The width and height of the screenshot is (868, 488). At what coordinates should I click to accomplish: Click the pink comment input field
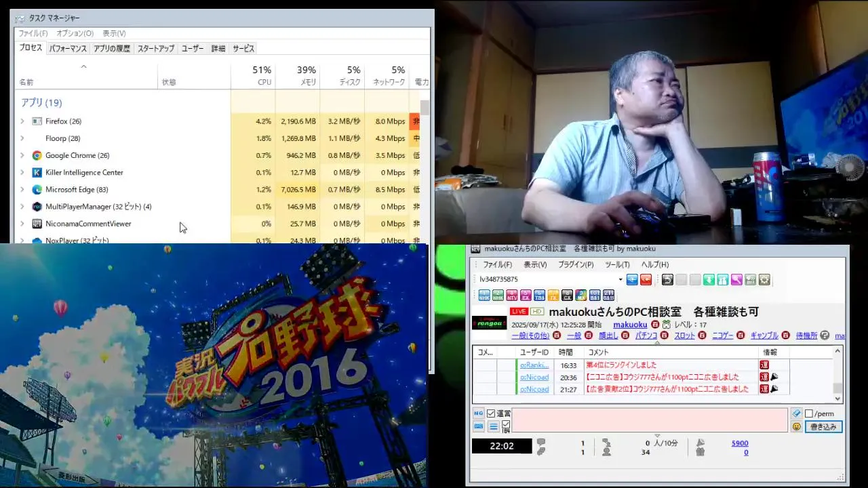coord(649,420)
